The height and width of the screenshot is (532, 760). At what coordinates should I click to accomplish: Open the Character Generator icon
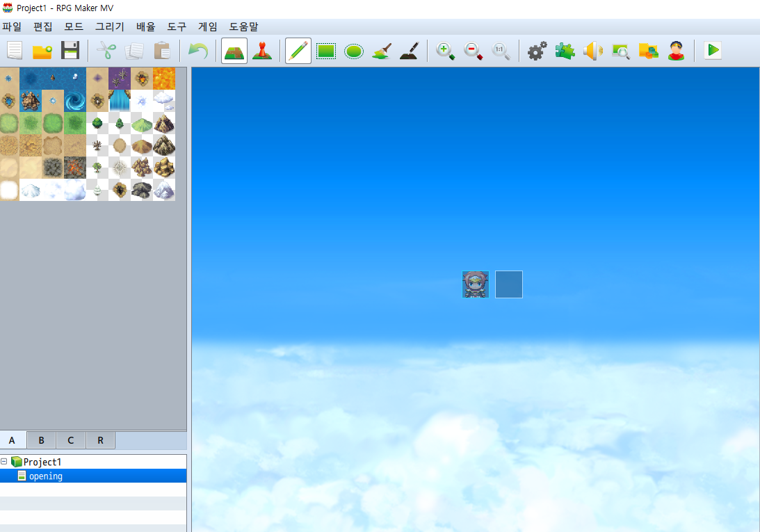(676, 51)
